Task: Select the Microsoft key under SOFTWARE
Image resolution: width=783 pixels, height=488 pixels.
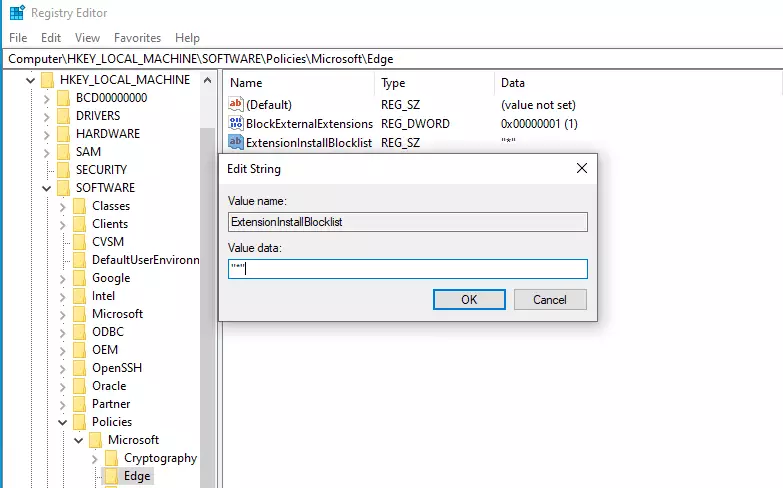Action: click(x=117, y=314)
